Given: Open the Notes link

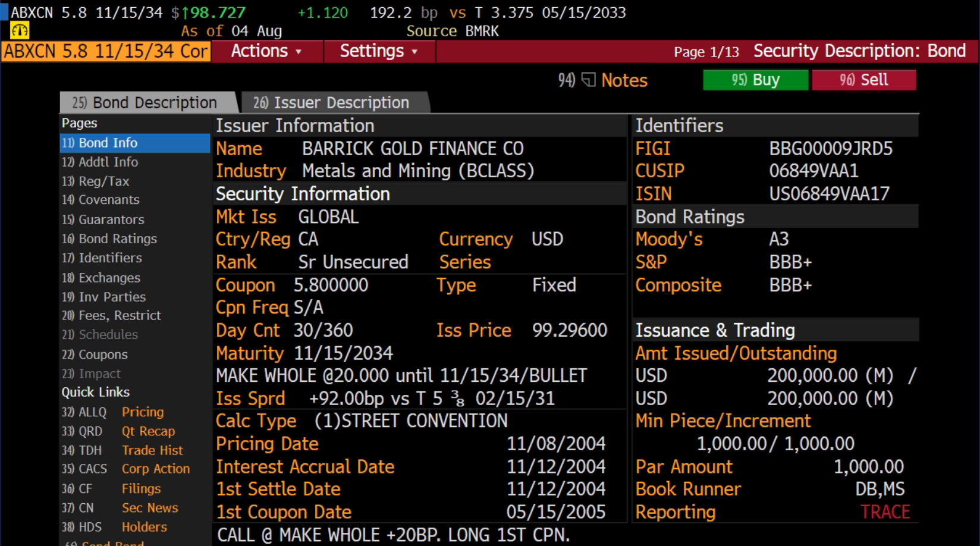Looking at the screenshot, I should (624, 80).
